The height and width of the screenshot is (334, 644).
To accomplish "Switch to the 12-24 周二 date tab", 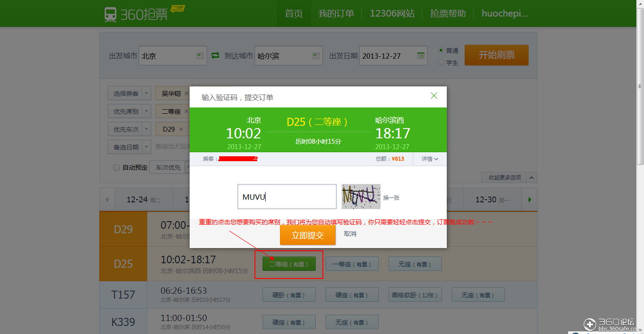I will [144, 200].
